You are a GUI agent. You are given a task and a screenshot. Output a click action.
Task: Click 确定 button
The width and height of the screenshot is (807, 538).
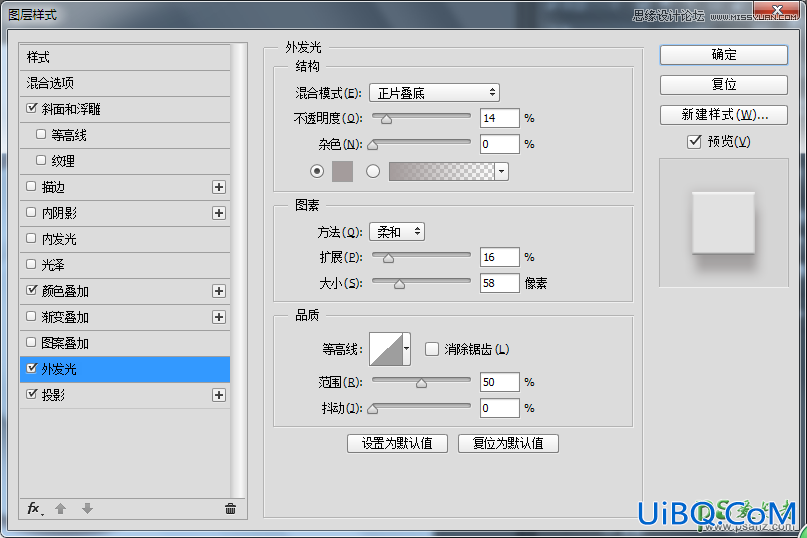724,55
